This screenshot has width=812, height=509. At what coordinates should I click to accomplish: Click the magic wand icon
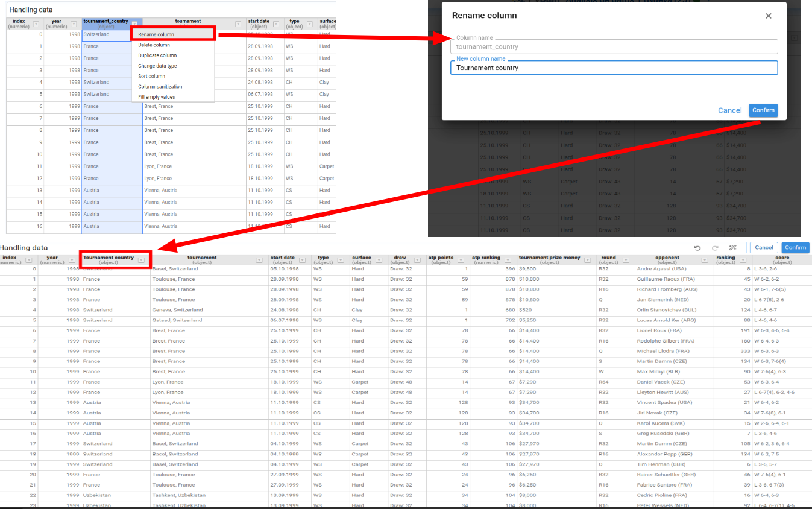(x=733, y=248)
